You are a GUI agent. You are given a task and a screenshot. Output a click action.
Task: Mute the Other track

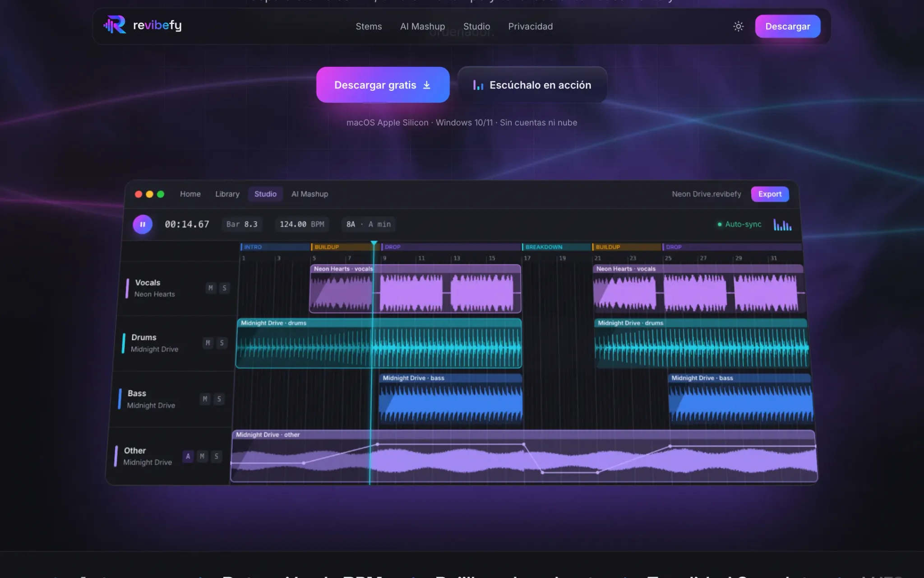tap(202, 456)
